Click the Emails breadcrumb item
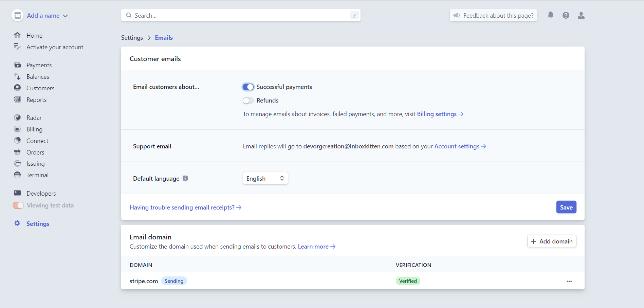The height and width of the screenshot is (308, 644). click(x=164, y=37)
